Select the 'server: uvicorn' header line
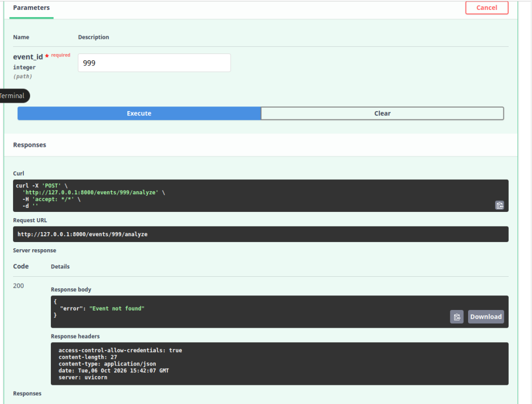 [83, 377]
